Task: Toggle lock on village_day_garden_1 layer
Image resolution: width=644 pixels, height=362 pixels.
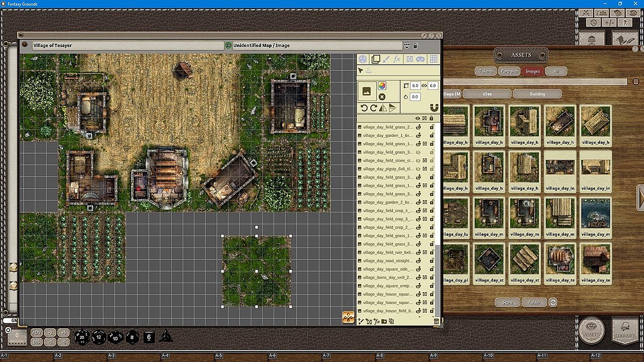Action: [432, 135]
